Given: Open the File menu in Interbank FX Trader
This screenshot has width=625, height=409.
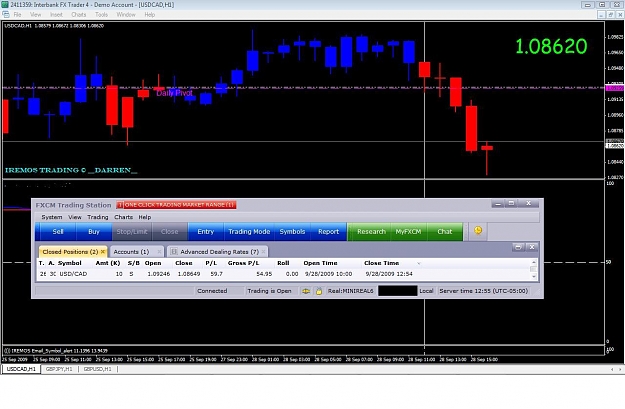Looking at the screenshot, I should click(17, 14).
